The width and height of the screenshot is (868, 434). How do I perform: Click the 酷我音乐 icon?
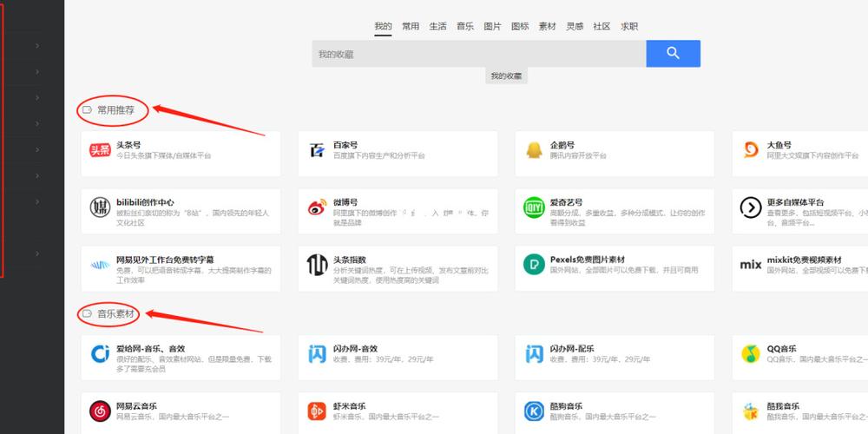751,411
